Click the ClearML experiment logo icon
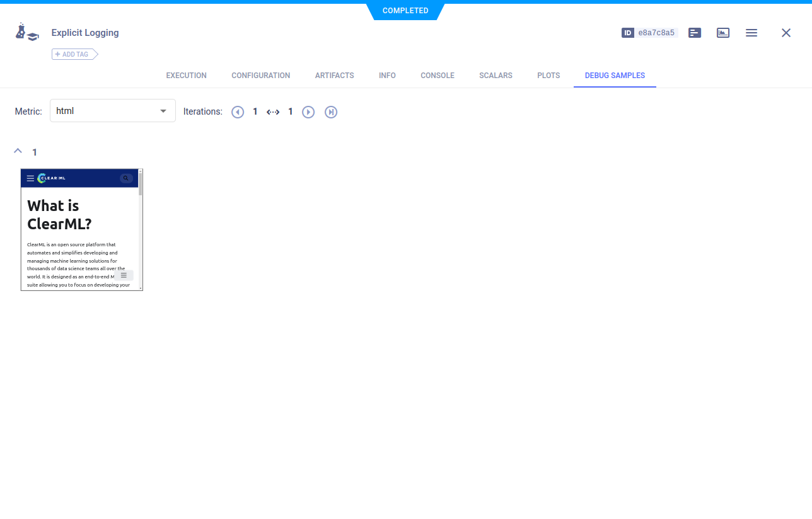 pyautogui.click(x=26, y=32)
